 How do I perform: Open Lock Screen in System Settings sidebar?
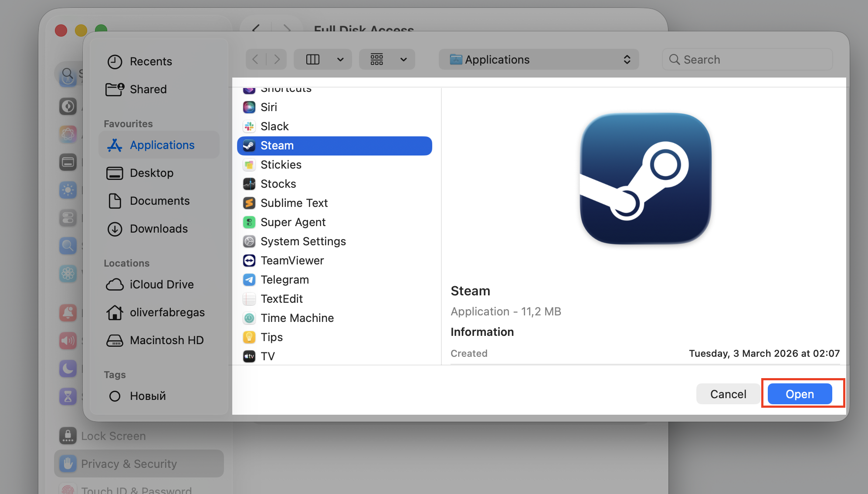click(139, 436)
